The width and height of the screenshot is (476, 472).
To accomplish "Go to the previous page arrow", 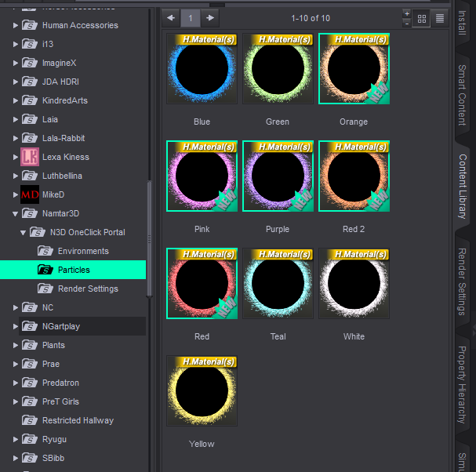I will [x=171, y=17].
